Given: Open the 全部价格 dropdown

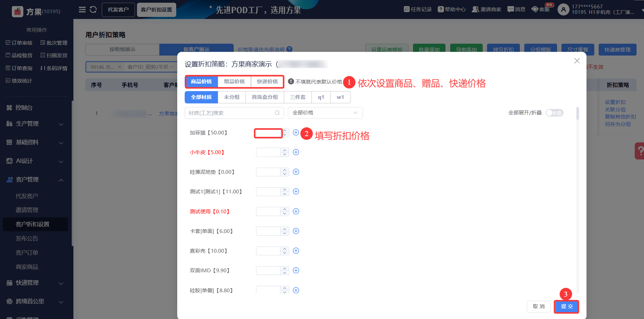Looking at the screenshot, I should (325, 113).
